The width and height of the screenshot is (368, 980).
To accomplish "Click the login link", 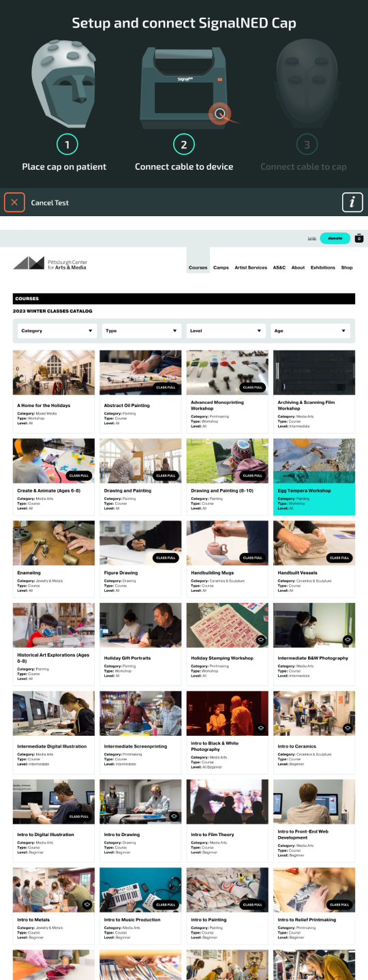I will pos(311,238).
